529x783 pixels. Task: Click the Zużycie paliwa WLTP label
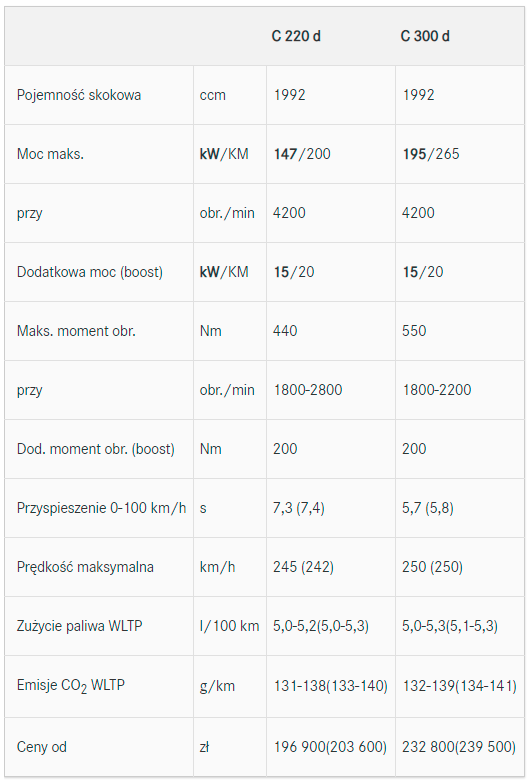(x=79, y=626)
